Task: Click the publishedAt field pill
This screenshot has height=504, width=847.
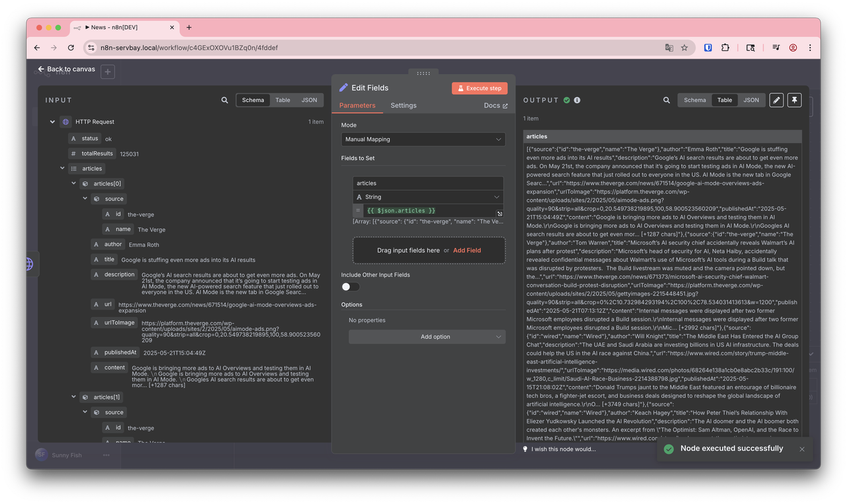Action: pos(115,353)
